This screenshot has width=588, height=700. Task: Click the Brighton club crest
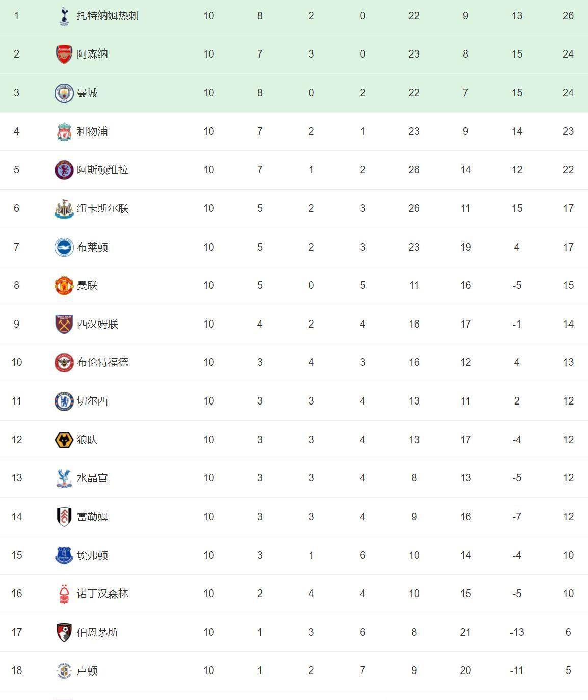tap(64, 247)
